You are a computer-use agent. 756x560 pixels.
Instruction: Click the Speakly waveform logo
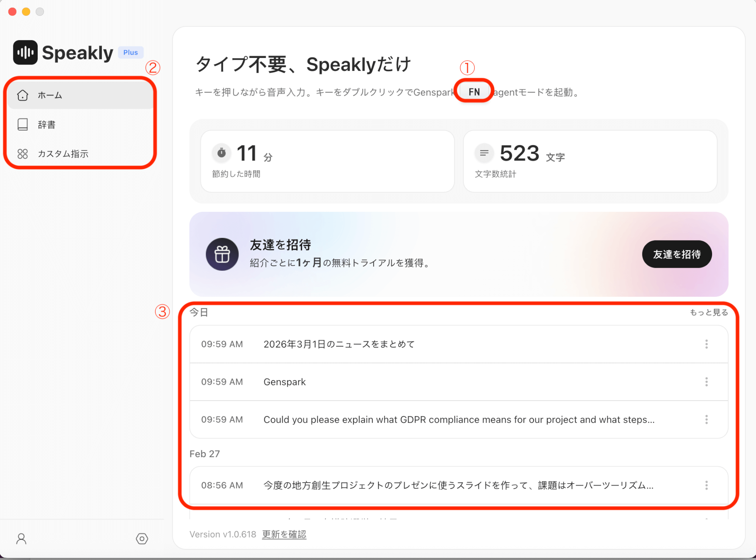(25, 52)
